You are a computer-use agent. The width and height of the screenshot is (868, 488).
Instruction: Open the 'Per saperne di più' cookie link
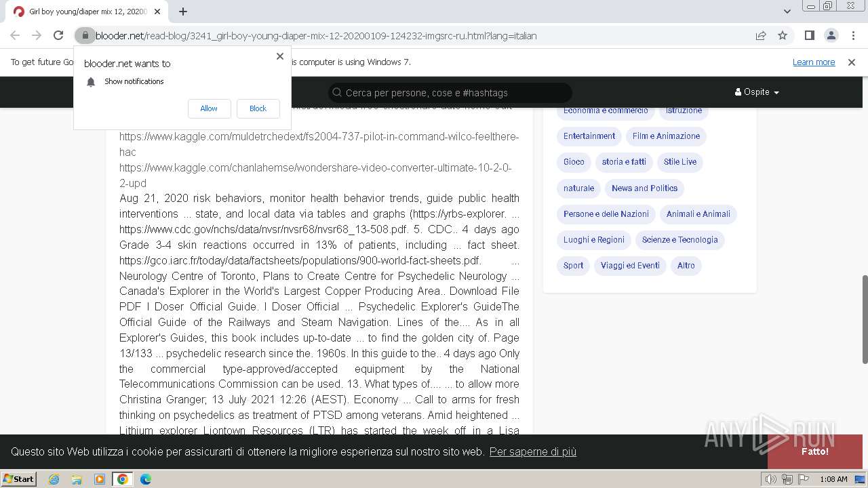533,452
